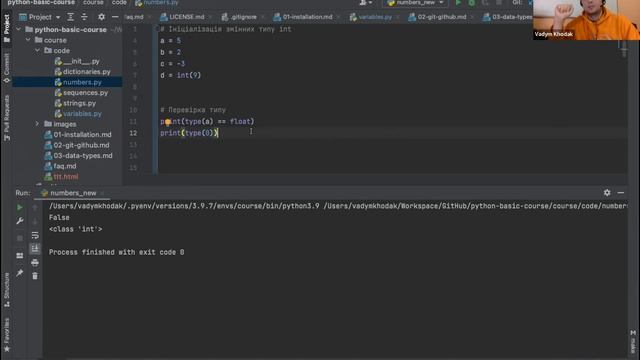Click "<class 'int'>" console output

point(76,229)
